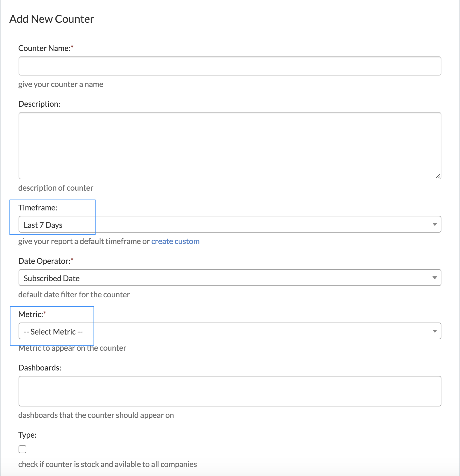
Task: Click the "Dashboards:" field label
Action: [x=40, y=368]
